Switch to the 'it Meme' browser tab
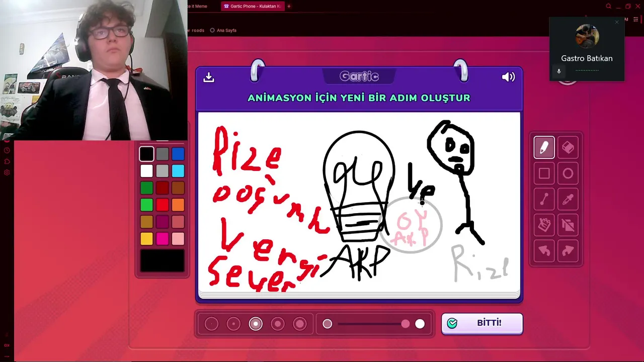Viewport: 644px width, 362px height. (x=197, y=6)
